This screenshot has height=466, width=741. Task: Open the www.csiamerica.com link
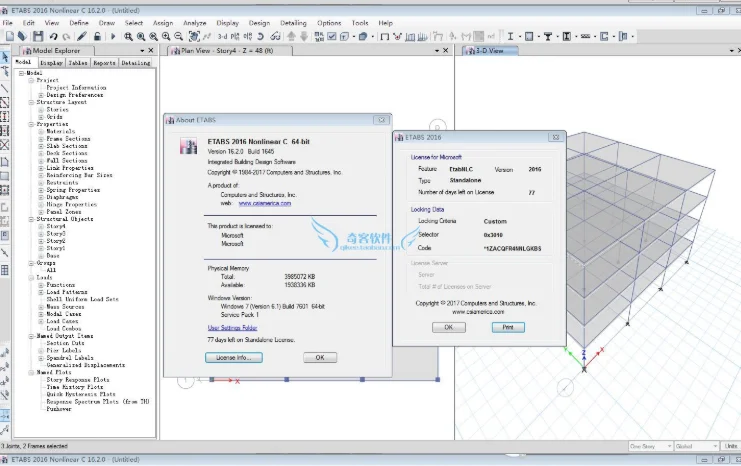(x=265, y=203)
